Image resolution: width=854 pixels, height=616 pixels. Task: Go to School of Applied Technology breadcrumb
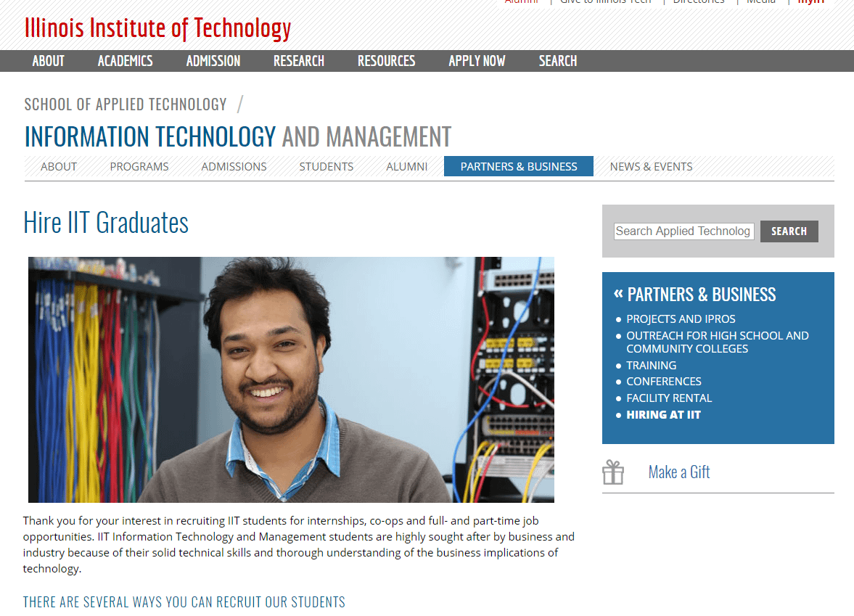point(126,104)
